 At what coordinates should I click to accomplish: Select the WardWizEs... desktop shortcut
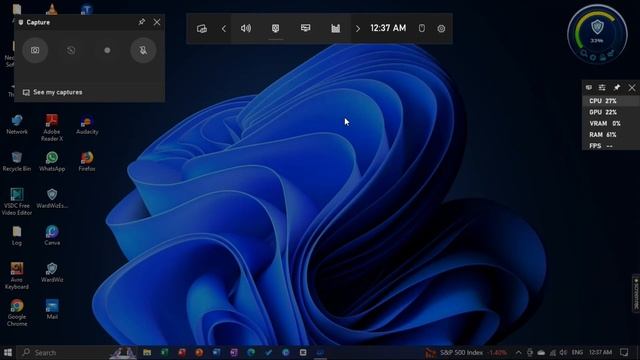tap(52, 198)
